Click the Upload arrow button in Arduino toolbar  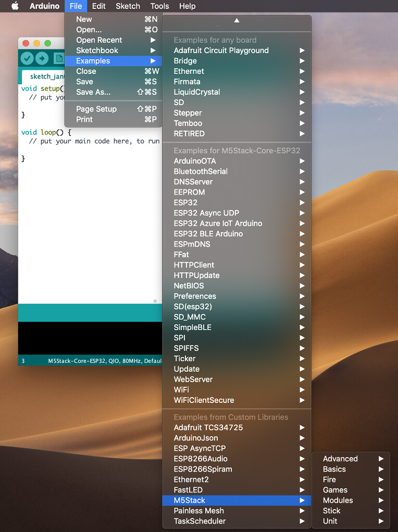(x=42, y=58)
